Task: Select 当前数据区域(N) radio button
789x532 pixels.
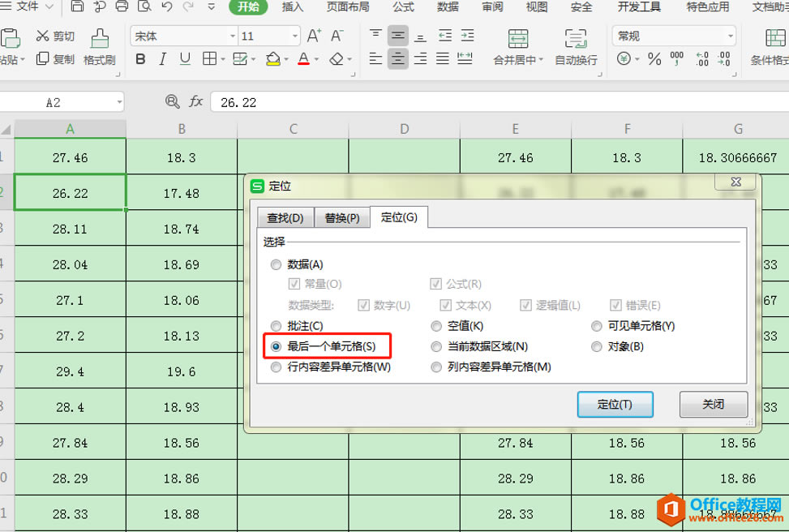Action: click(x=436, y=346)
